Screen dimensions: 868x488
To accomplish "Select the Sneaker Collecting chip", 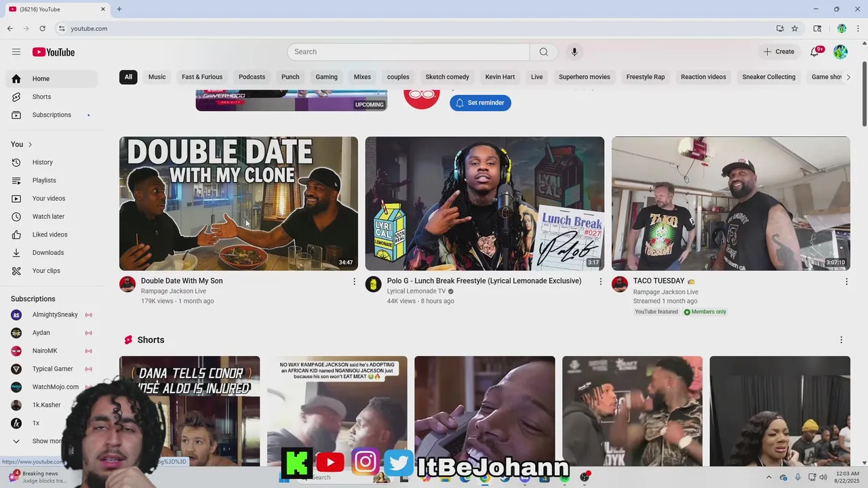I will [769, 77].
